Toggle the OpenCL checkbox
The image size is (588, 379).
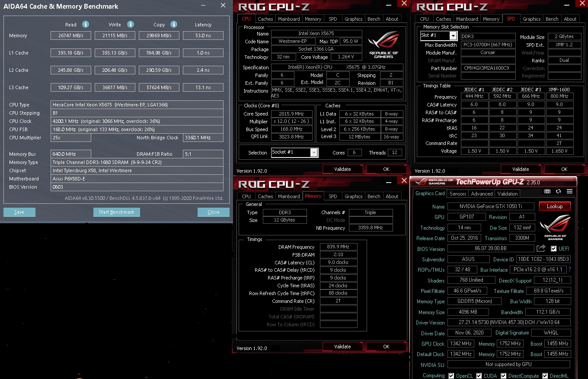pos(451,376)
